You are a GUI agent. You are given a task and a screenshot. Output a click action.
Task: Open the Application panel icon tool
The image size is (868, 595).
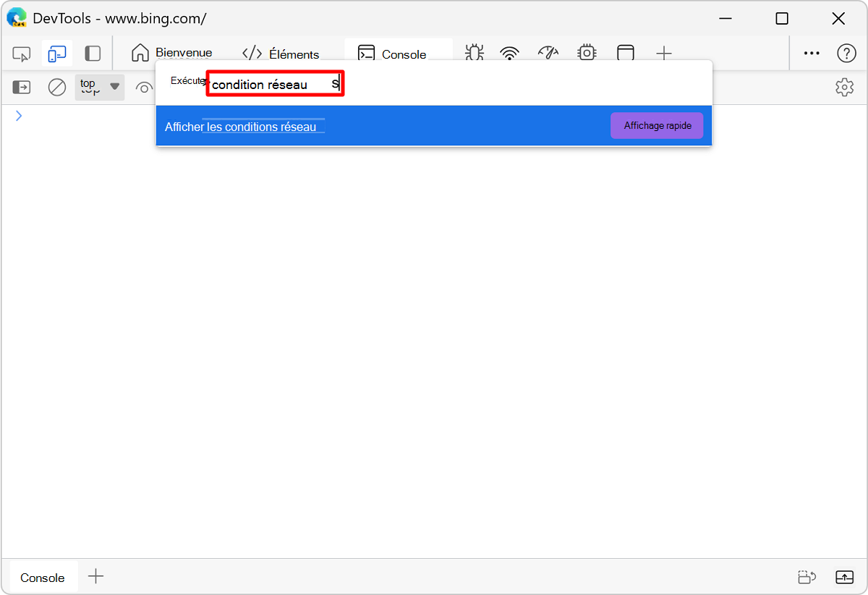pos(625,54)
